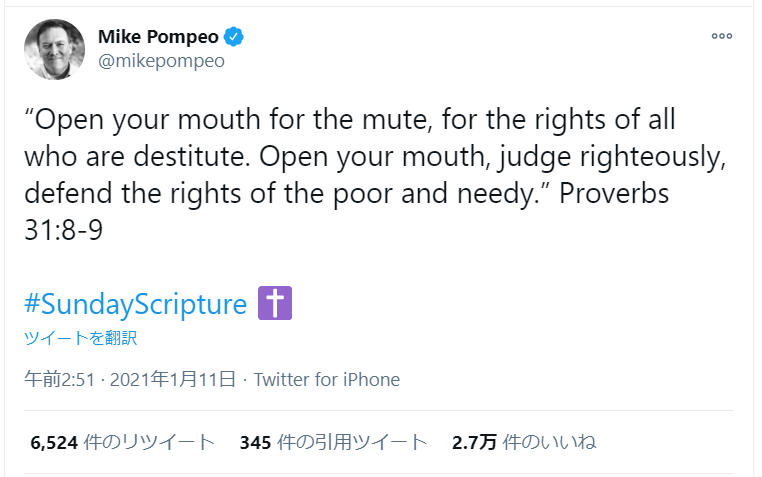Click the 6,524 retweet count number
Viewport: 762px width, 477px height.
coord(54,443)
